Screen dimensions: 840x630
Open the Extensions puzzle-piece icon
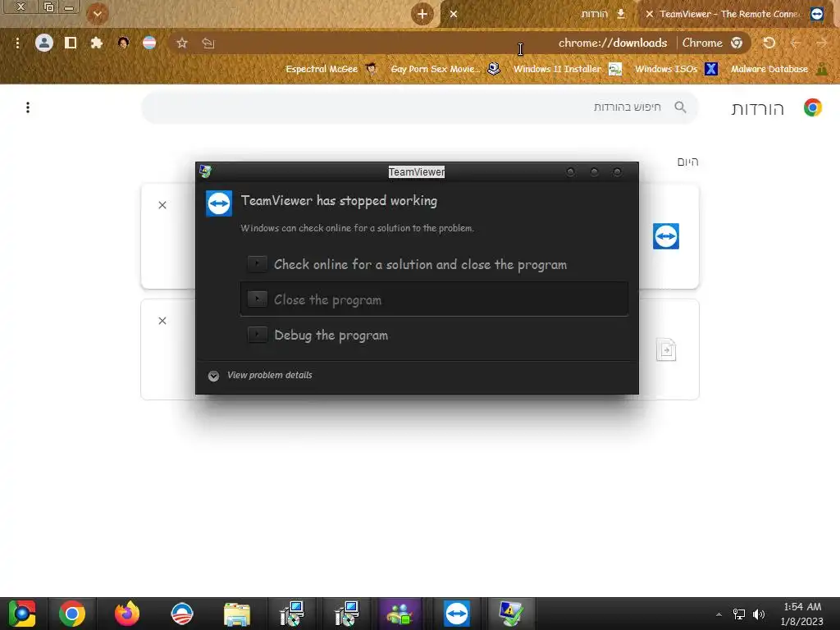click(x=97, y=43)
